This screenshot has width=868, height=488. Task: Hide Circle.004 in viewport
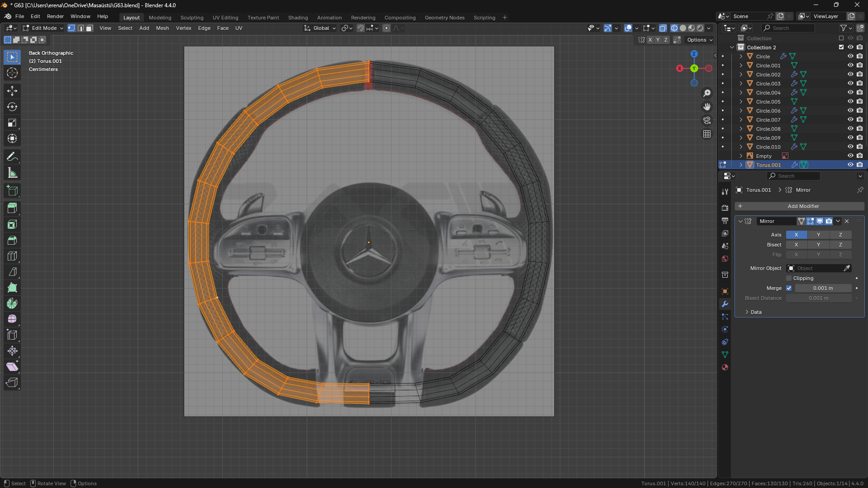tap(850, 93)
